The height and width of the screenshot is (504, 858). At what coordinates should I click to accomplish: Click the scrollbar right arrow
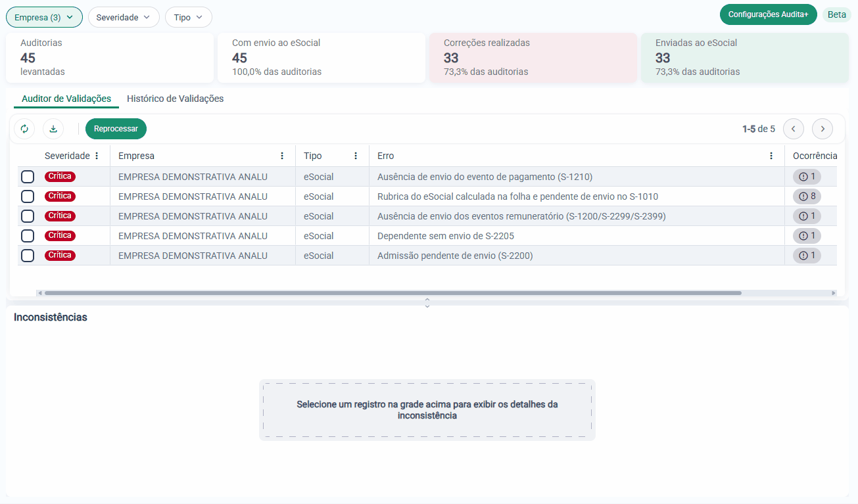point(834,293)
